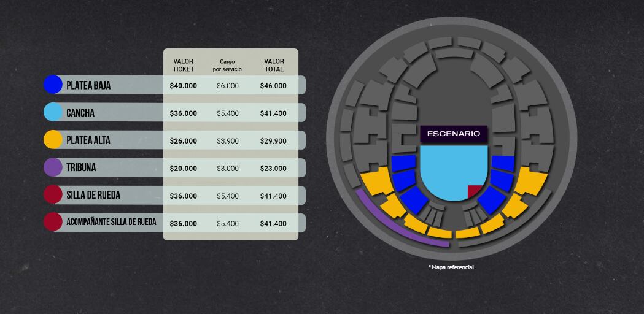The image size is (644, 314).
Task: Click the Escenario stage box on map
Action: pos(454,134)
